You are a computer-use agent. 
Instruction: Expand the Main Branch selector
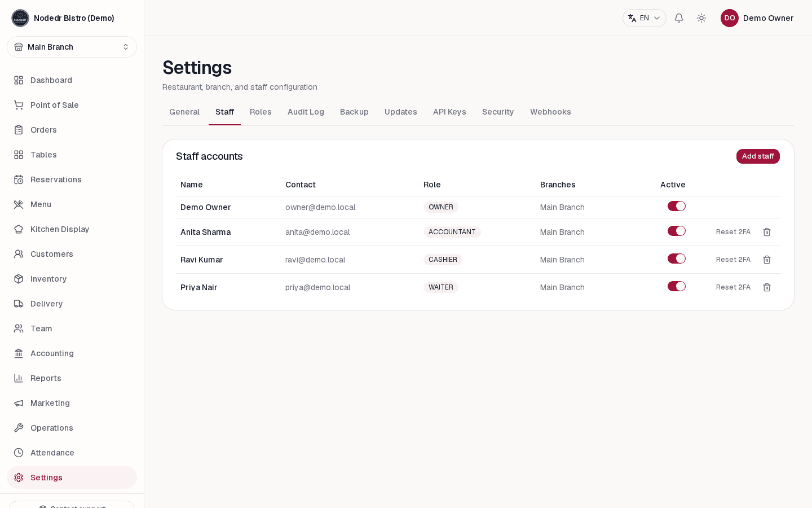click(x=72, y=47)
